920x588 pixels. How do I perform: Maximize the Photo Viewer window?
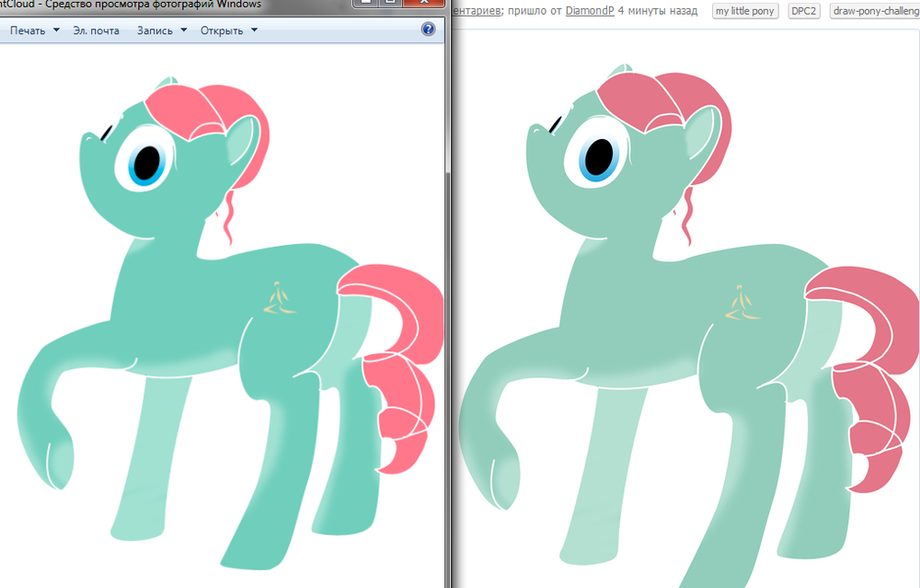point(389,5)
